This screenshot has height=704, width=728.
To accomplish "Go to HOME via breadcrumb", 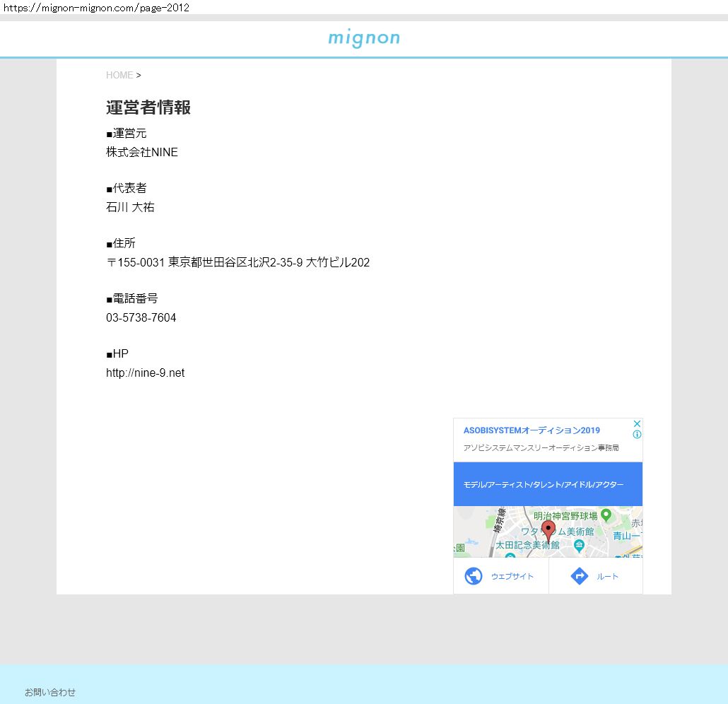I will point(119,75).
